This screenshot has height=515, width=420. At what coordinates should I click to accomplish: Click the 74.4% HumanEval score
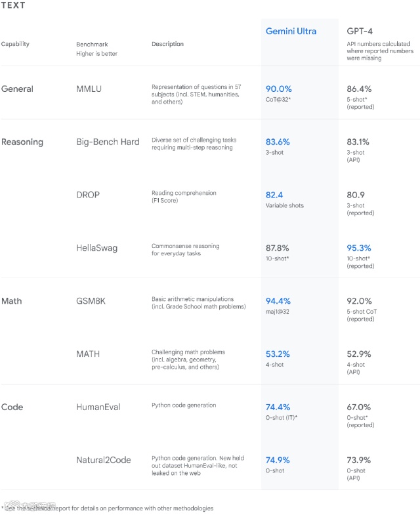[x=278, y=407]
